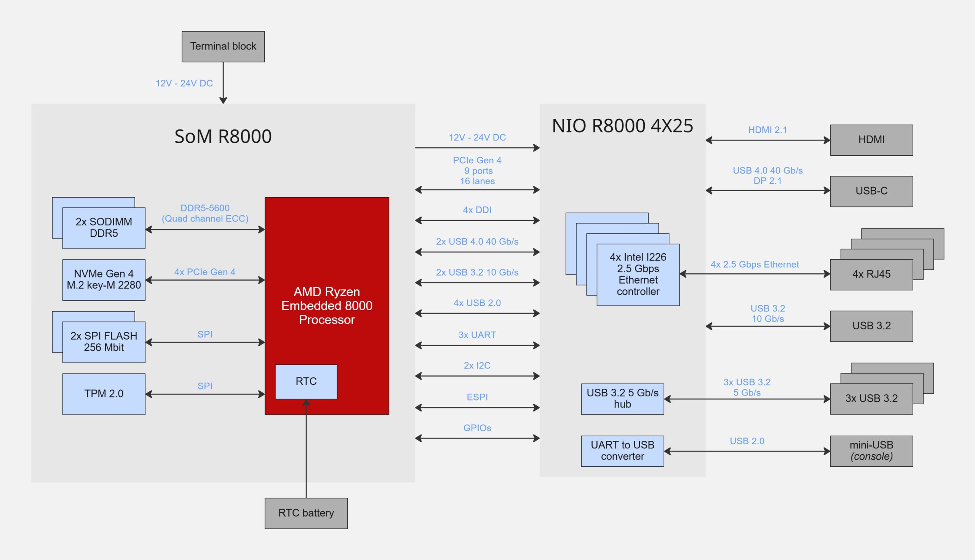Image resolution: width=975 pixels, height=560 pixels.
Task: Click the SoM R8000 title
Action: pyautogui.click(x=223, y=136)
